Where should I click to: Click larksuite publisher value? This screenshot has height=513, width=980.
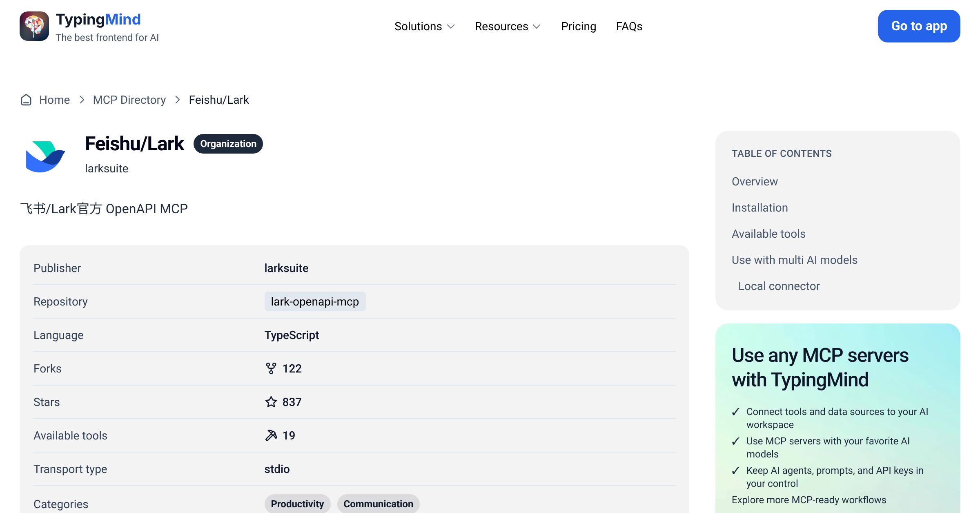pos(286,268)
